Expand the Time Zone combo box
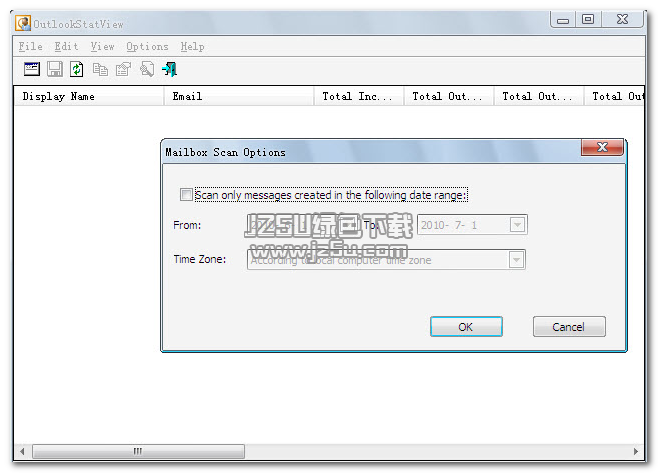The width and height of the screenshot is (658, 473). point(516,259)
